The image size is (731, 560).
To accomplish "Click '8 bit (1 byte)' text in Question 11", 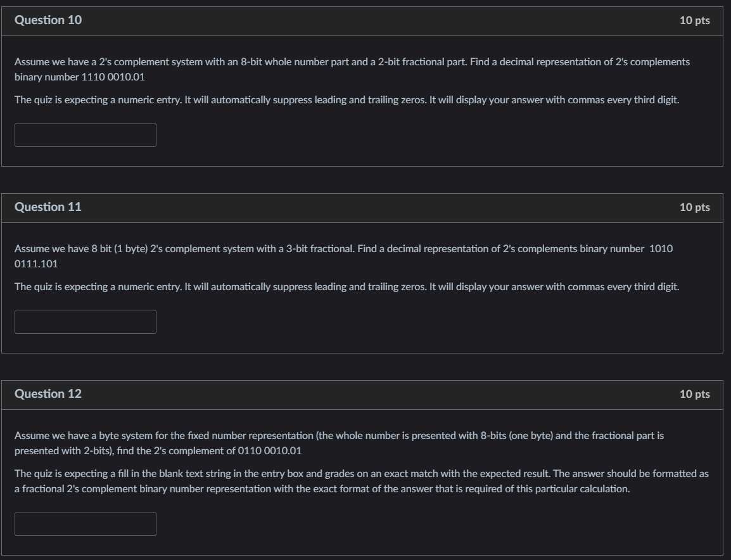I will point(119,249).
